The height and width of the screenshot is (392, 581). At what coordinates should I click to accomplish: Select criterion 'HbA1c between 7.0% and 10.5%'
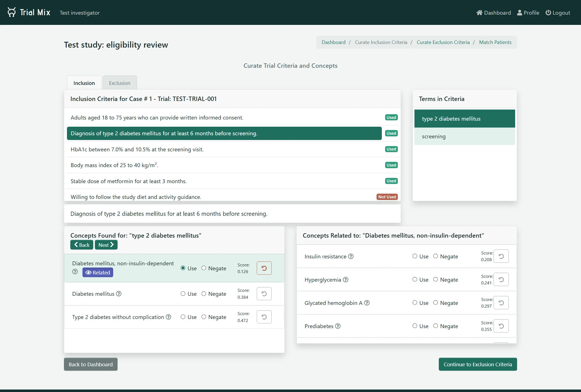[x=224, y=149]
